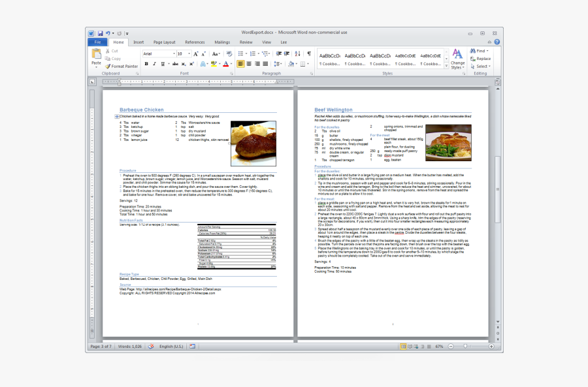This screenshot has width=588, height=387.
Task: Select the Grow Font icon
Action: 195,54
